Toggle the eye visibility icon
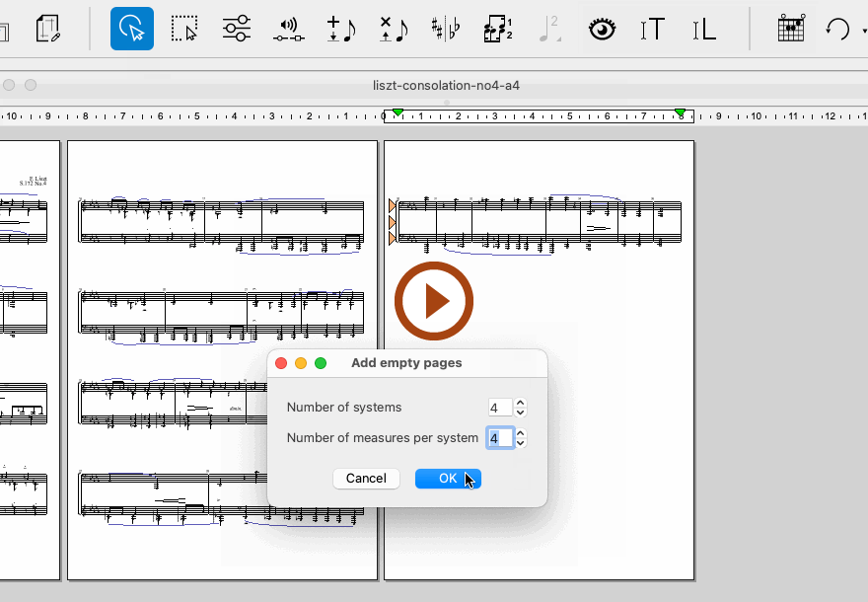This screenshot has width=868, height=602. point(602,29)
